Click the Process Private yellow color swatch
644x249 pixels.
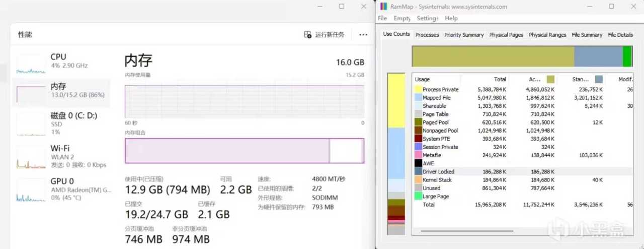418,89
